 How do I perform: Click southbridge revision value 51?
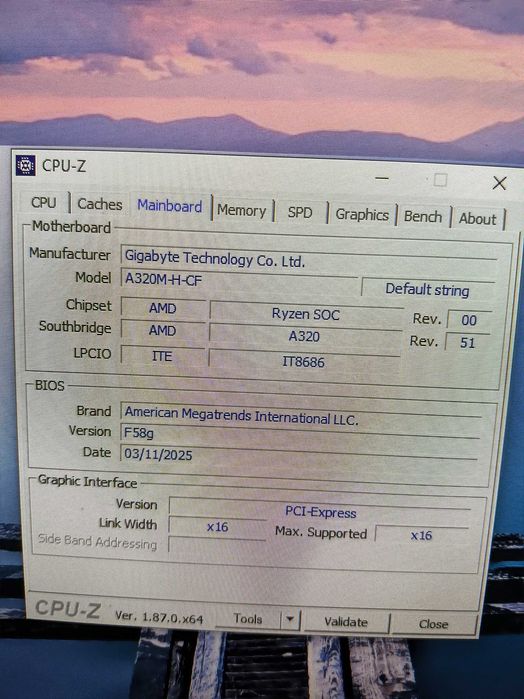coord(468,342)
